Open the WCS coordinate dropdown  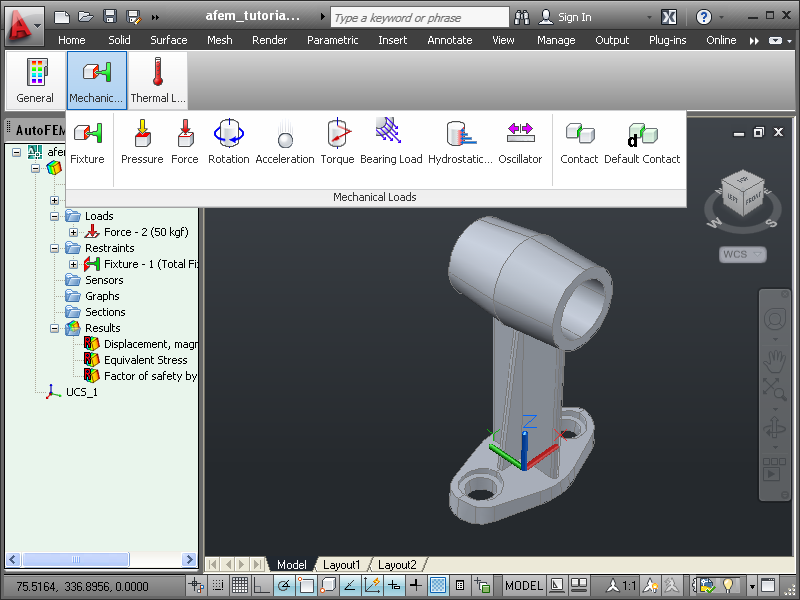(x=742, y=254)
